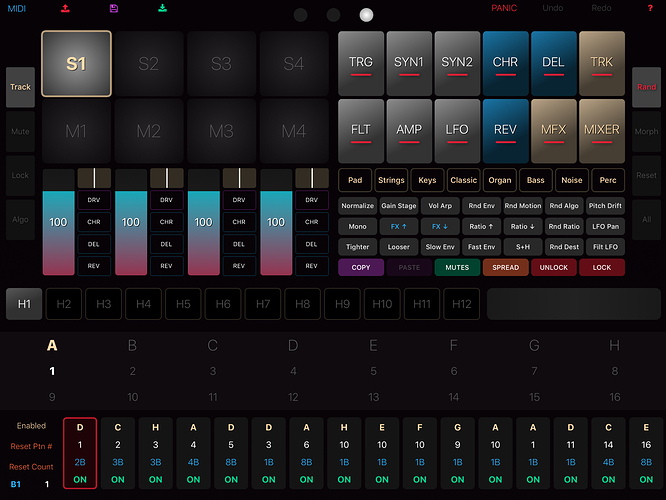Select the Rand side button
The image size is (666, 500).
[x=646, y=87]
